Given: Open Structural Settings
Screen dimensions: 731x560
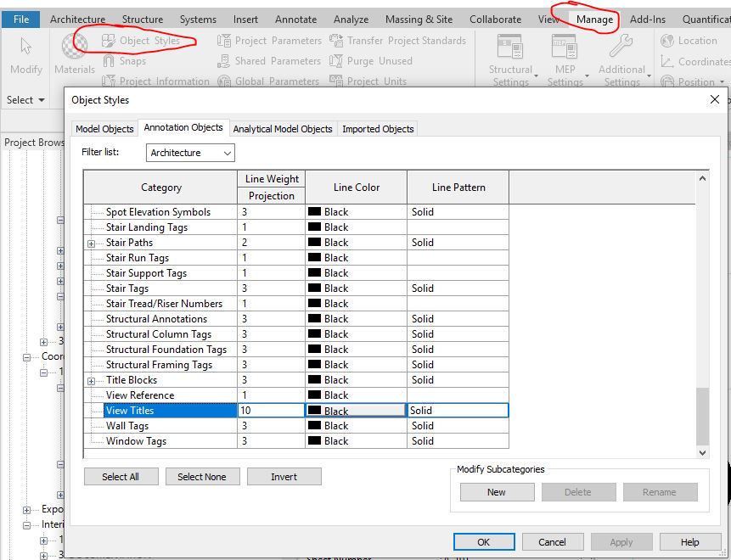Looking at the screenshot, I should (510, 55).
